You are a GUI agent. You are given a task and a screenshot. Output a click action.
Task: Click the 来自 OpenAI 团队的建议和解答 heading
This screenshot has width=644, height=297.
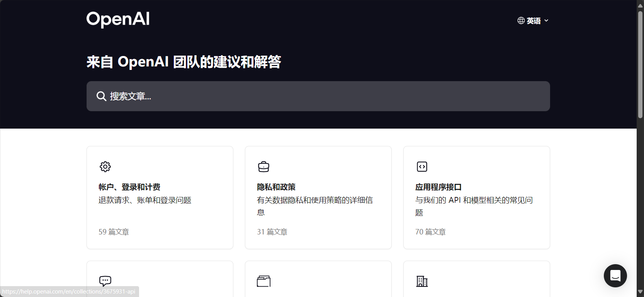coord(184,62)
